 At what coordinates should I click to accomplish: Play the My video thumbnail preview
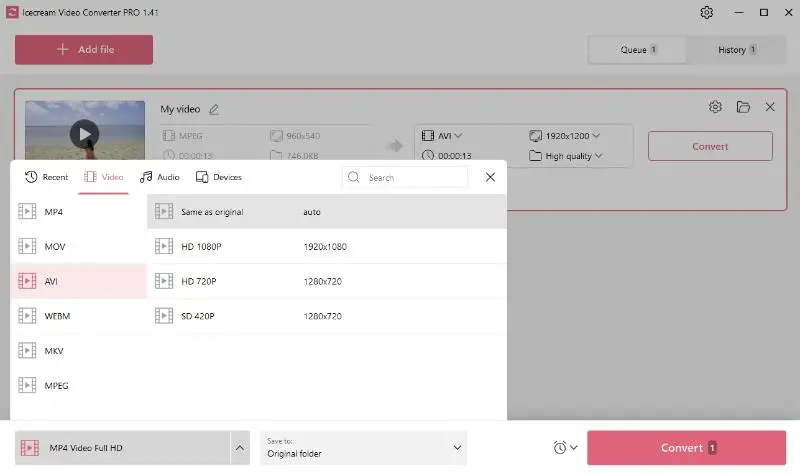pyautogui.click(x=85, y=134)
